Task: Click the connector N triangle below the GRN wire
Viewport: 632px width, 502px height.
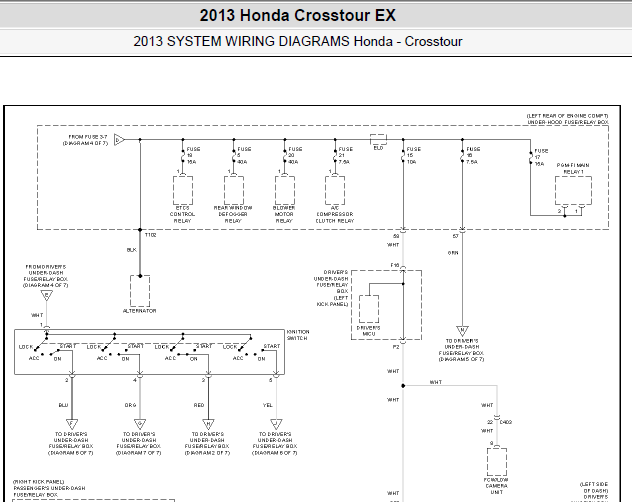Action: click(462, 331)
